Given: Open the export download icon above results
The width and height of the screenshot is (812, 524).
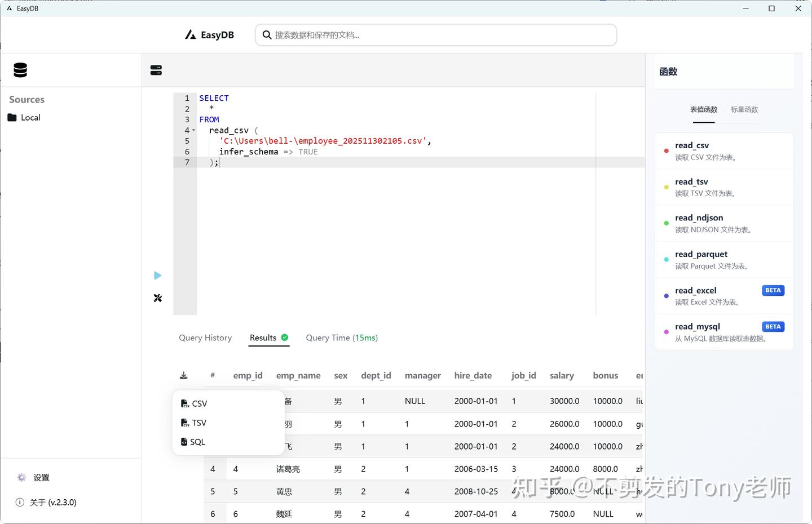Looking at the screenshot, I should pyautogui.click(x=183, y=375).
